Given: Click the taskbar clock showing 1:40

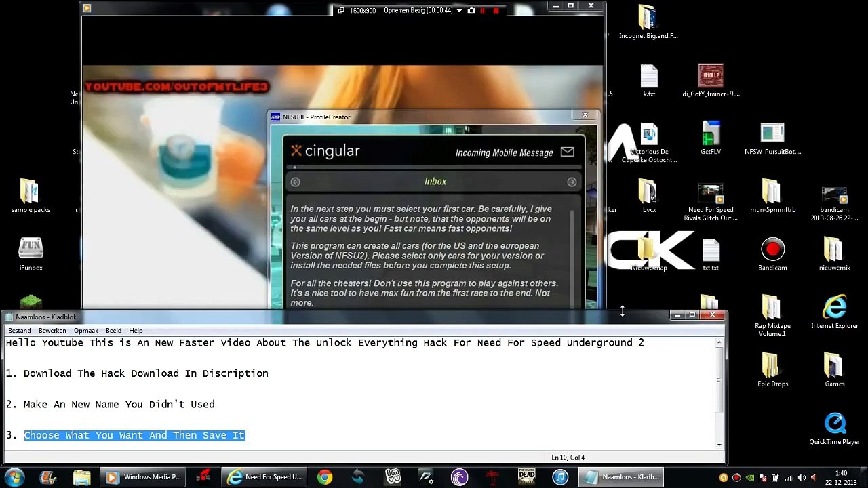Looking at the screenshot, I should [841, 477].
